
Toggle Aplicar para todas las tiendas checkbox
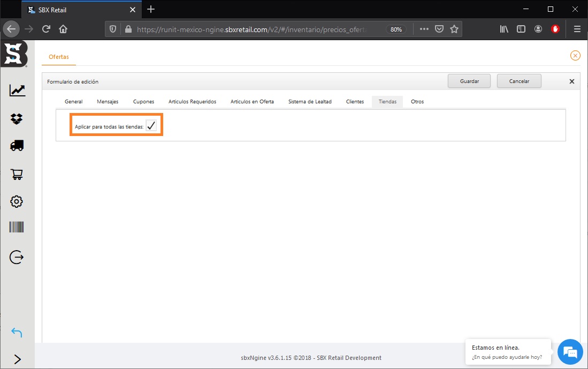151,126
